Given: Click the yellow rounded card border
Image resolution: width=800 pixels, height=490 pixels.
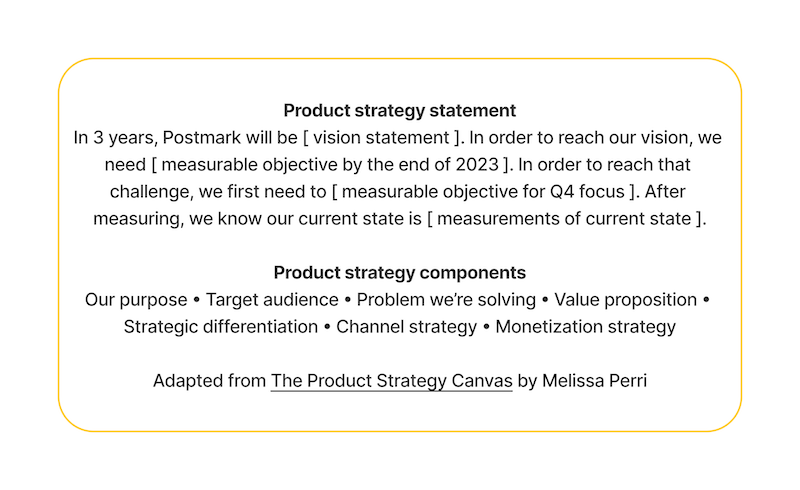Looking at the screenshot, I should 399,59.
